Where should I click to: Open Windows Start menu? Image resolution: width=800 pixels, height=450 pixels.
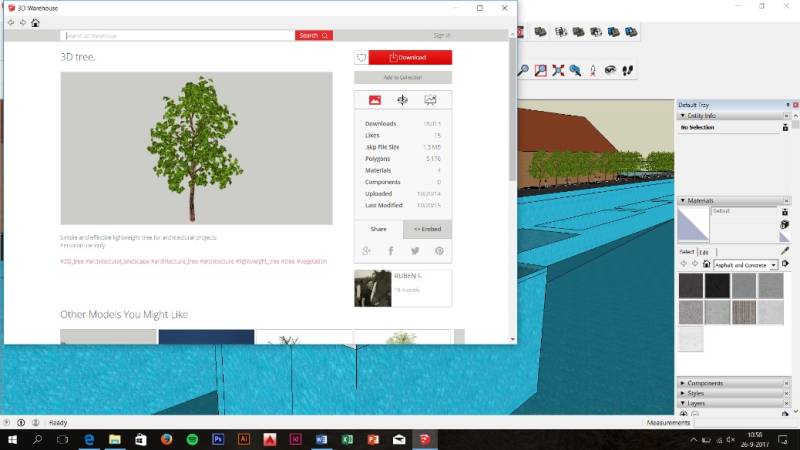tap(12, 439)
